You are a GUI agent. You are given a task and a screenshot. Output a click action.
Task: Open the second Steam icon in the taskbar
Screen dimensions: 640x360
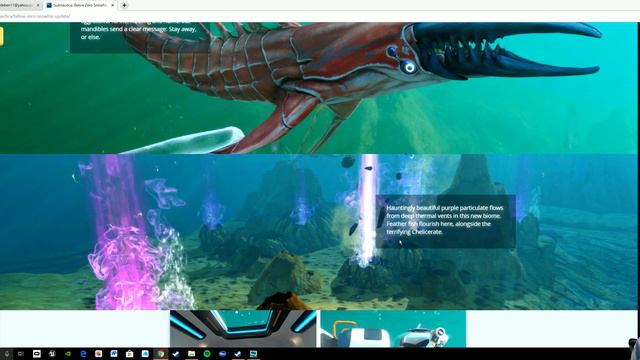(x=238, y=354)
